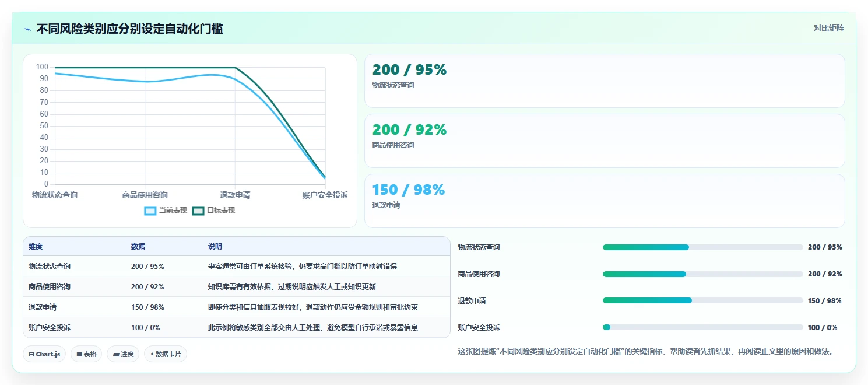This screenshot has height=385, width=868.
Task: Select the 物流状态查询 cell in the table
Action: click(x=50, y=267)
